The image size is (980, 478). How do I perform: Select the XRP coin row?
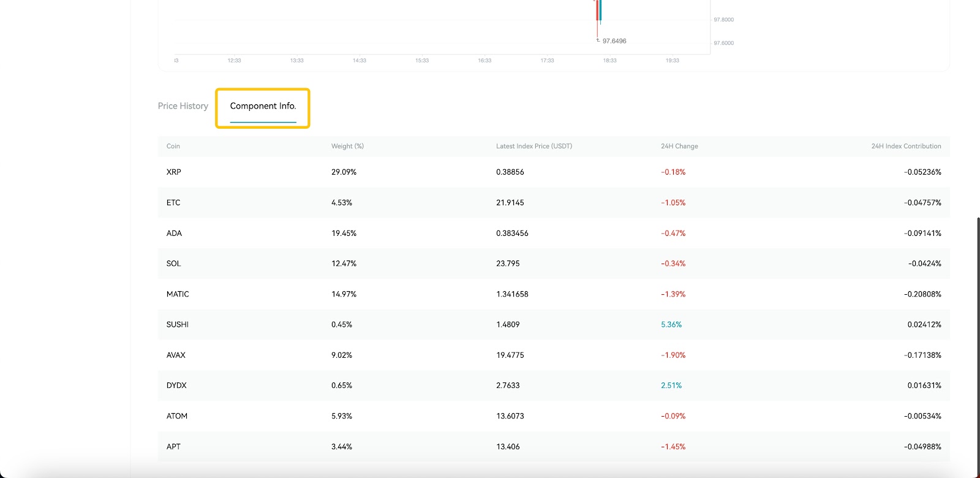click(x=554, y=172)
